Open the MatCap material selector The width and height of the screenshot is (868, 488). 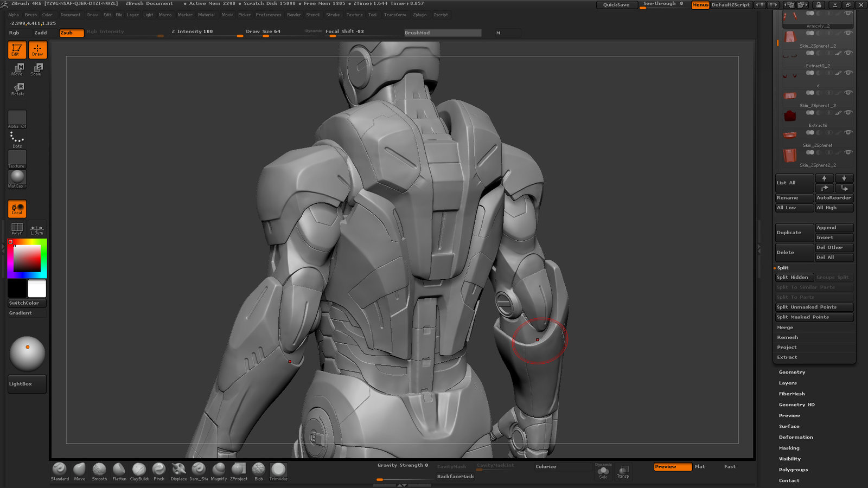pyautogui.click(x=17, y=179)
